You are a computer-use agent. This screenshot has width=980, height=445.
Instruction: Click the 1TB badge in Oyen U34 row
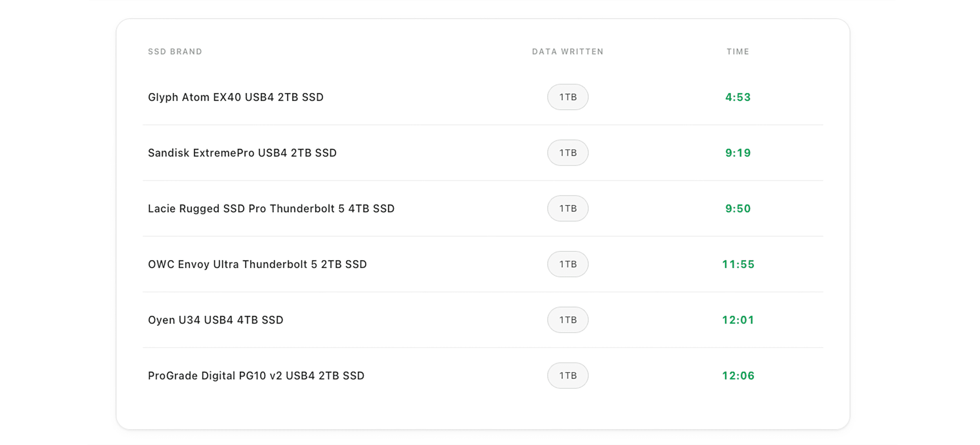[x=567, y=320]
